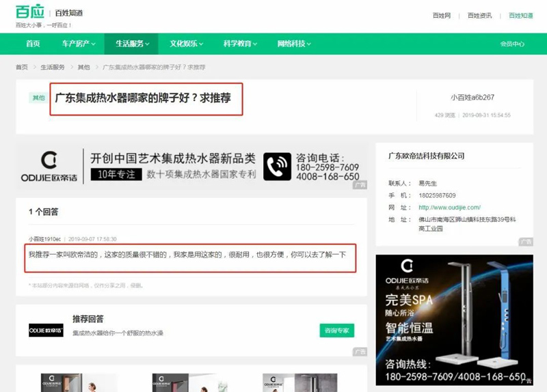
Task: Click the first product thumbnail at the bottom
Action: click(x=79, y=382)
